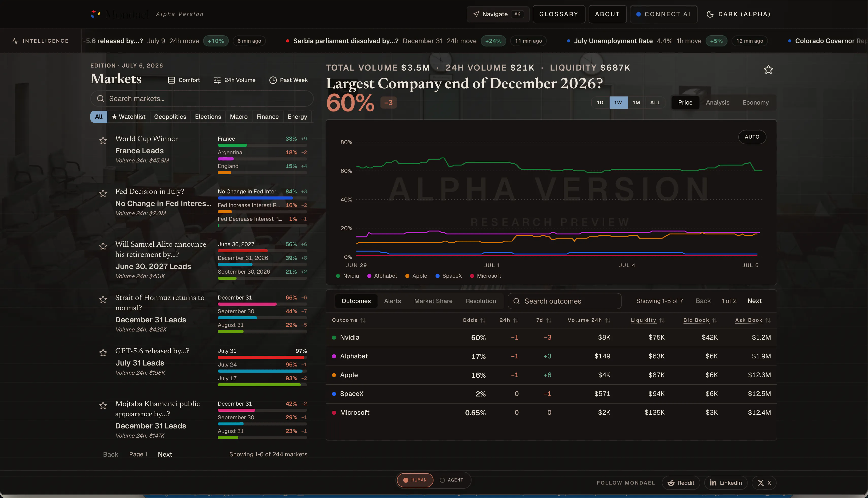Viewport: 868px width, 498px height.
Task: Star the Fed Decision in July market
Action: [103, 194]
